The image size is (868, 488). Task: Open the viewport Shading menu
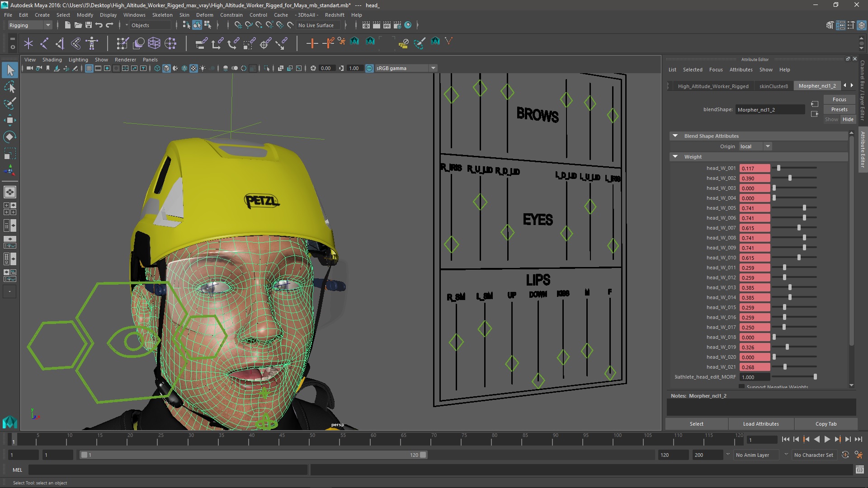coord(52,60)
